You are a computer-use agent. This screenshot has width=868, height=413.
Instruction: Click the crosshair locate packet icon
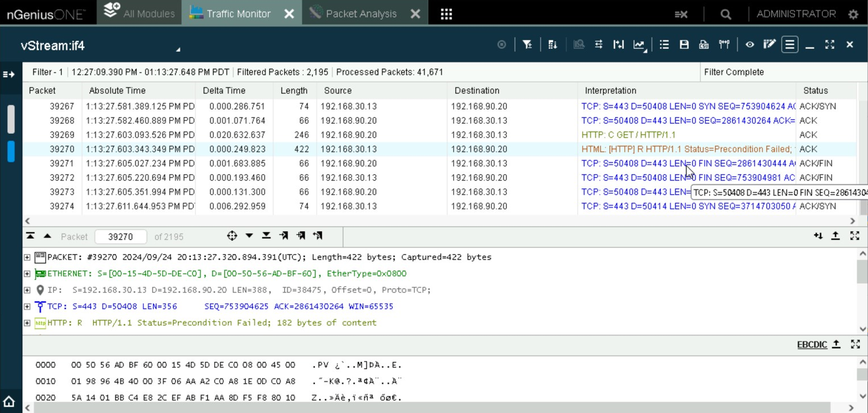(x=232, y=236)
